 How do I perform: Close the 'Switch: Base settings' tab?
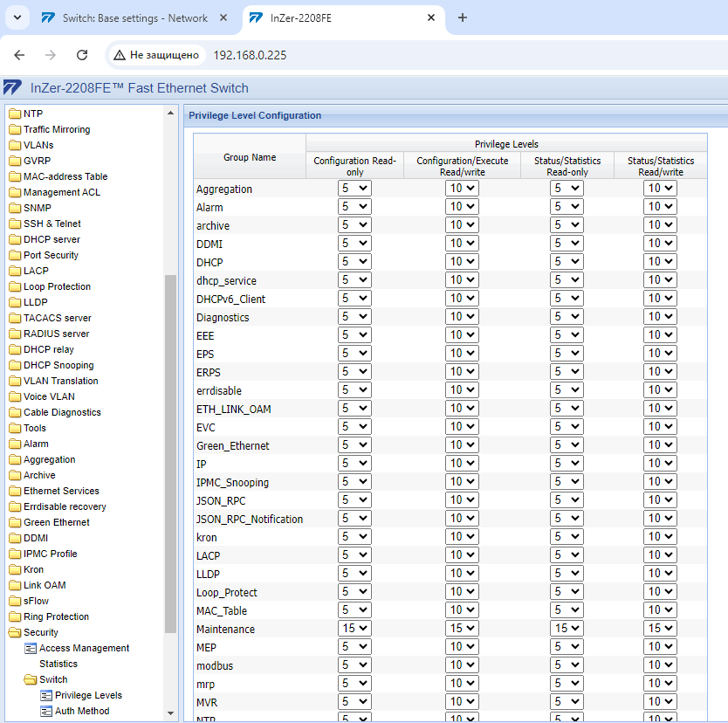pos(223,17)
